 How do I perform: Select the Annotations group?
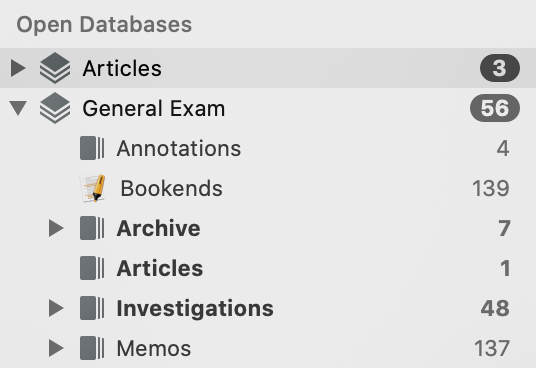point(179,148)
